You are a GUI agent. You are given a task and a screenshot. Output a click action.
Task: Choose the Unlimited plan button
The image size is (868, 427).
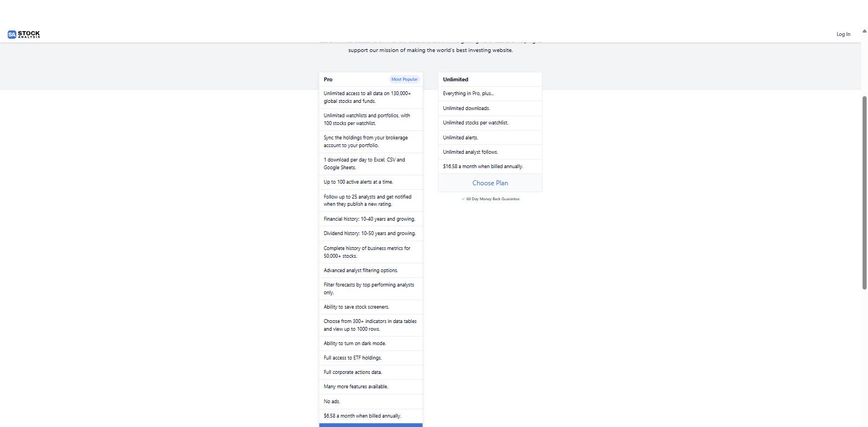[490, 183]
